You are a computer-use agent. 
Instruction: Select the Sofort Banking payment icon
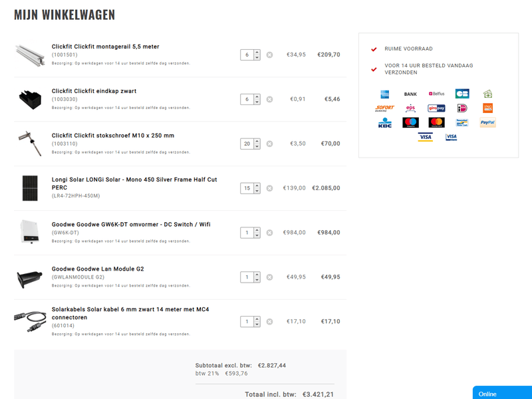384,108
